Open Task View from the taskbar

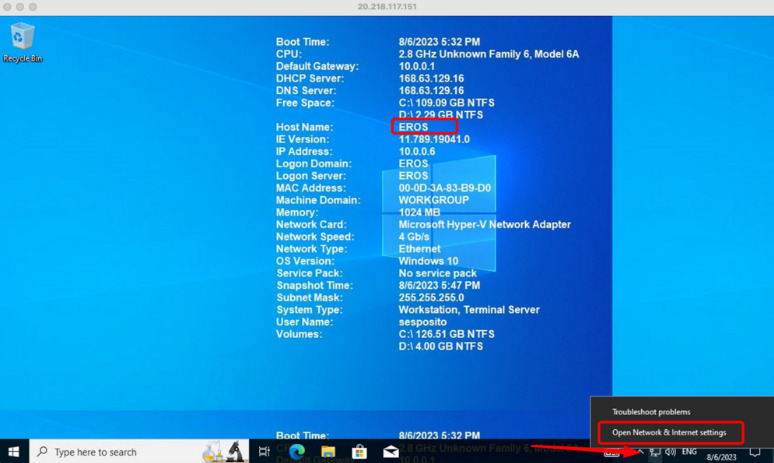264,452
